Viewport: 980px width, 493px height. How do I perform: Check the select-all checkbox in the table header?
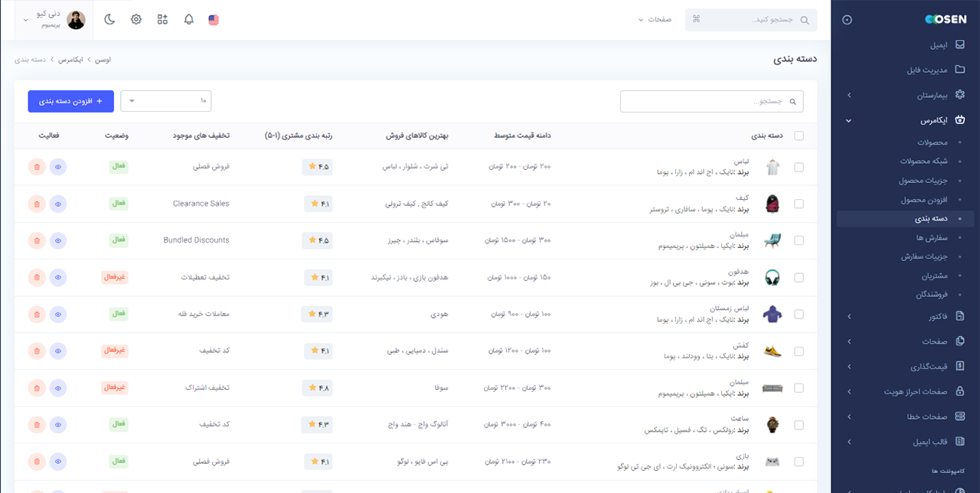click(799, 135)
